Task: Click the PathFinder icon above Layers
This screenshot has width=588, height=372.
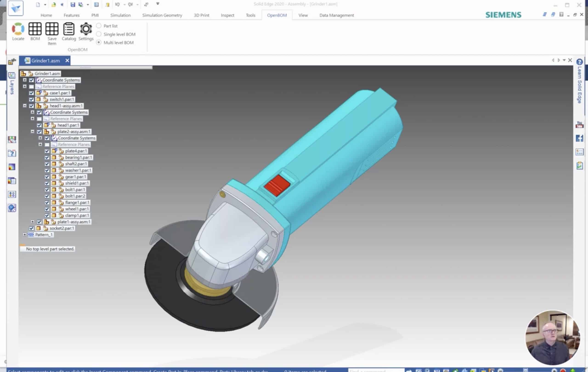Action: coord(12,62)
